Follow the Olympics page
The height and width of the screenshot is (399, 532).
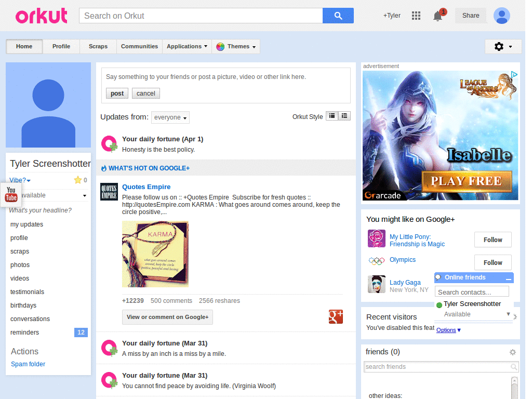tap(493, 262)
